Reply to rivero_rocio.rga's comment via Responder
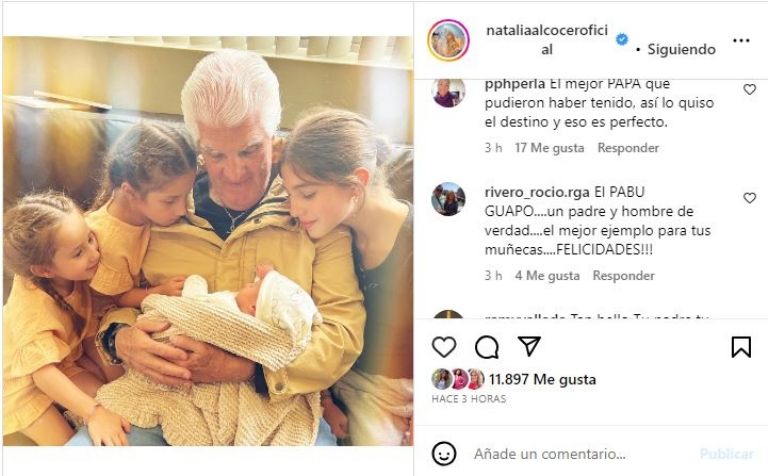Image resolution: width=768 pixels, height=476 pixels. click(x=624, y=275)
